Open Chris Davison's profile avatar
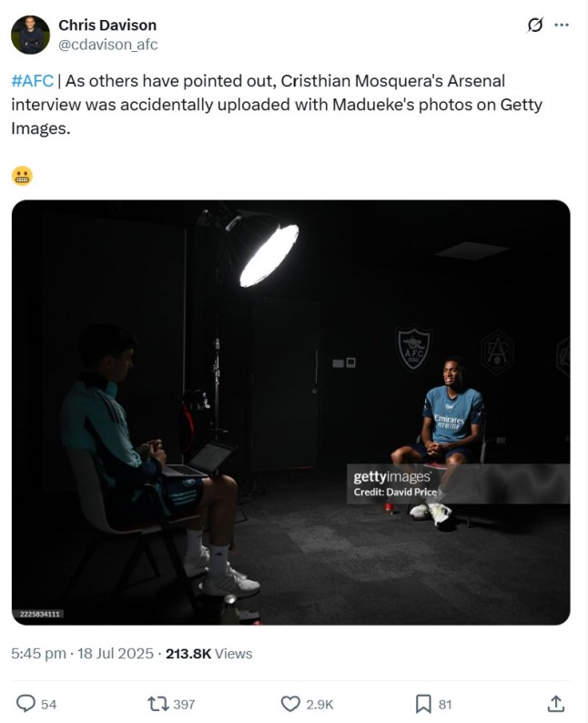This screenshot has height=723, width=588. [x=30, y=35]
